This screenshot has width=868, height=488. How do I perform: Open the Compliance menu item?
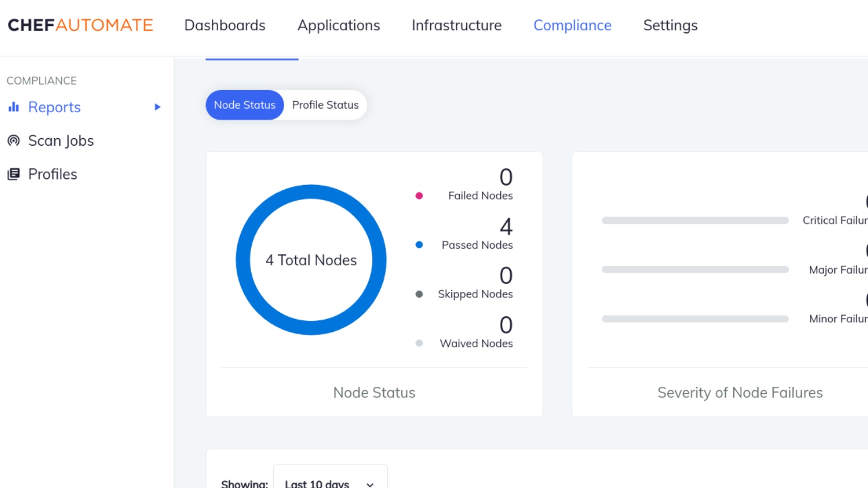click(x=572, y=25)
